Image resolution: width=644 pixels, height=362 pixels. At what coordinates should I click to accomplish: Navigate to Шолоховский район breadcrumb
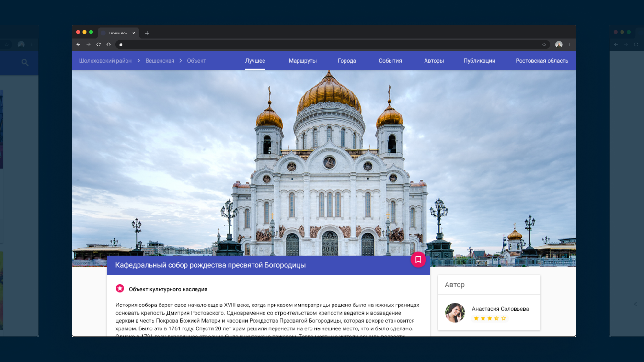[105, 61]
